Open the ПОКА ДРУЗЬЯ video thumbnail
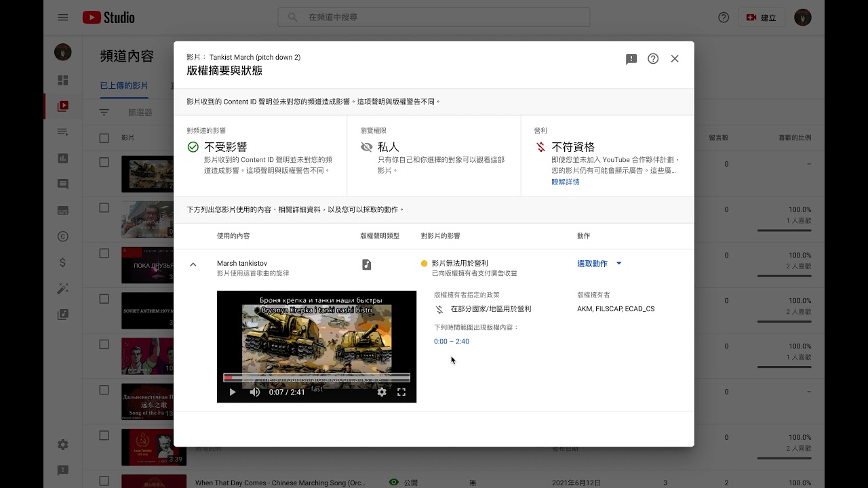Image resolution: width=868 pixels, height=488 pixels. pyautogui.click(x=147, y=265)
